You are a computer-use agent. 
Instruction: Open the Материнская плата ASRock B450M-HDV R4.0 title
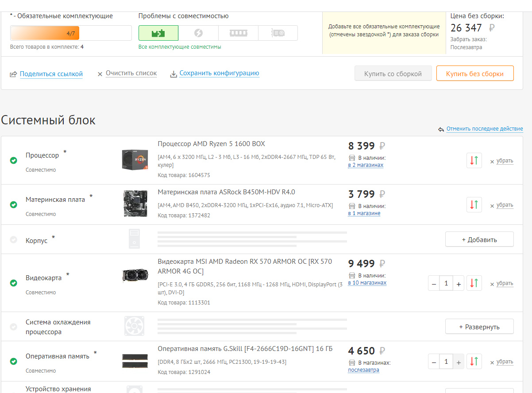[226, 192]
